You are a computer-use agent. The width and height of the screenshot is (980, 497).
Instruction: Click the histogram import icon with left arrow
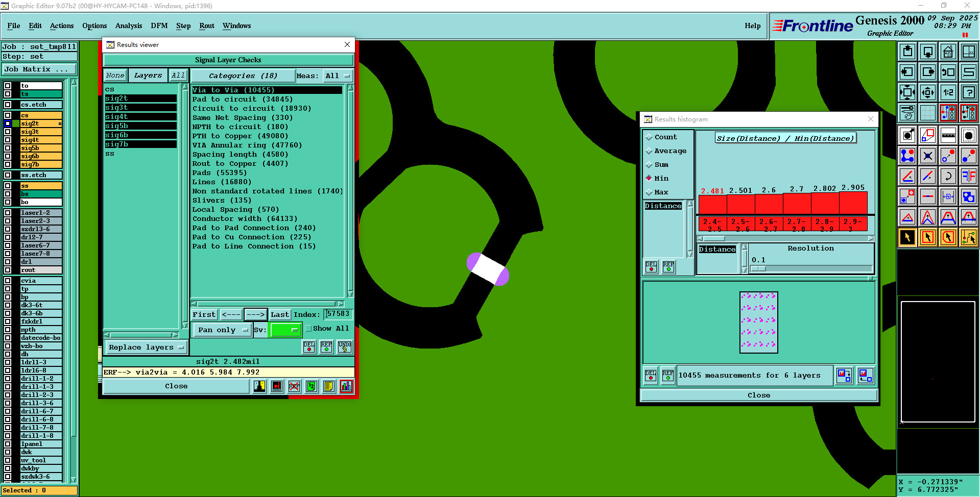(x=865, y=376)
